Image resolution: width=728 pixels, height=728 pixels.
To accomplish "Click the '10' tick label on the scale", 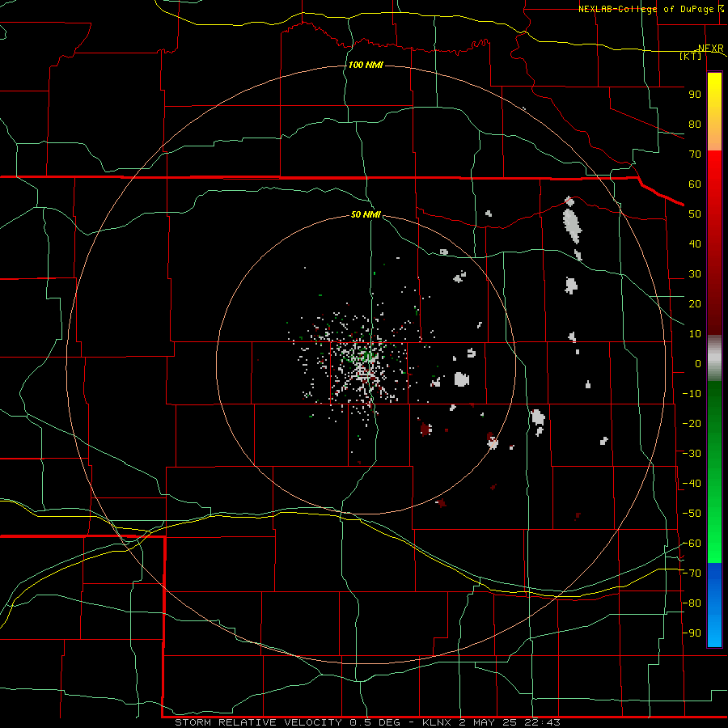I will (x=695, y=334).
